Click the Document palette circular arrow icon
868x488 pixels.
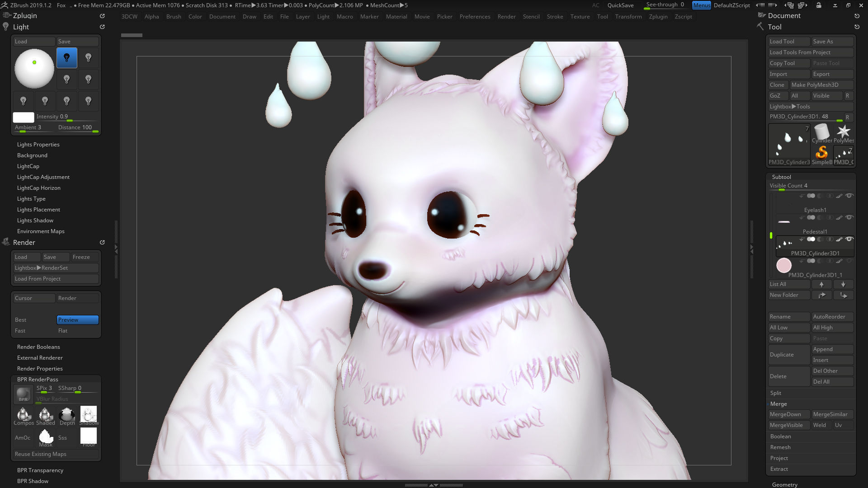pos(857,16)
